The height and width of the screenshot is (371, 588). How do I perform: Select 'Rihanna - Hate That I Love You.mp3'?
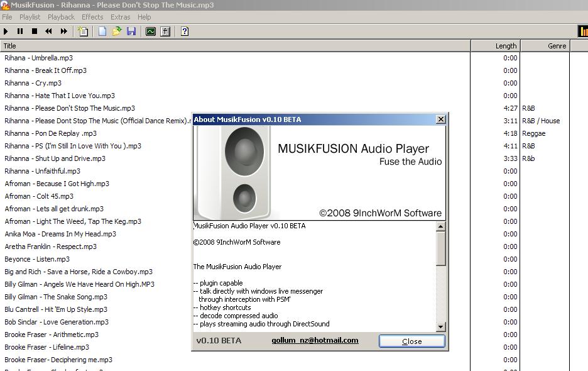[60, 96]
